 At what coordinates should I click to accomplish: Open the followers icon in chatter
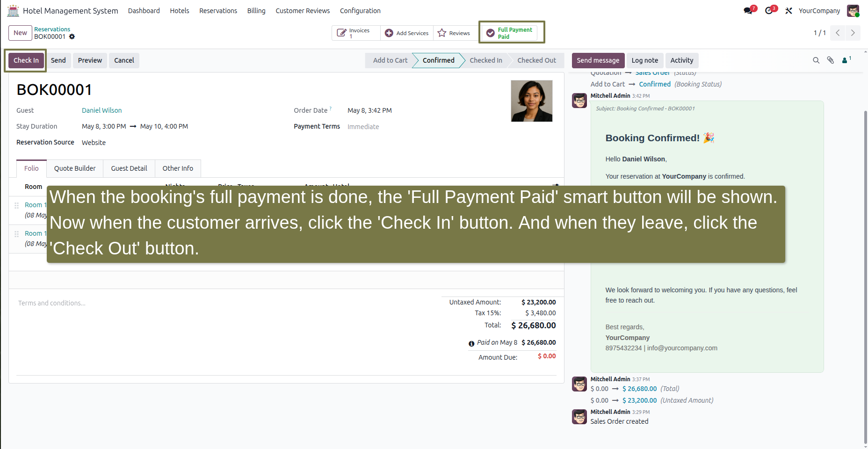point(846,60)
